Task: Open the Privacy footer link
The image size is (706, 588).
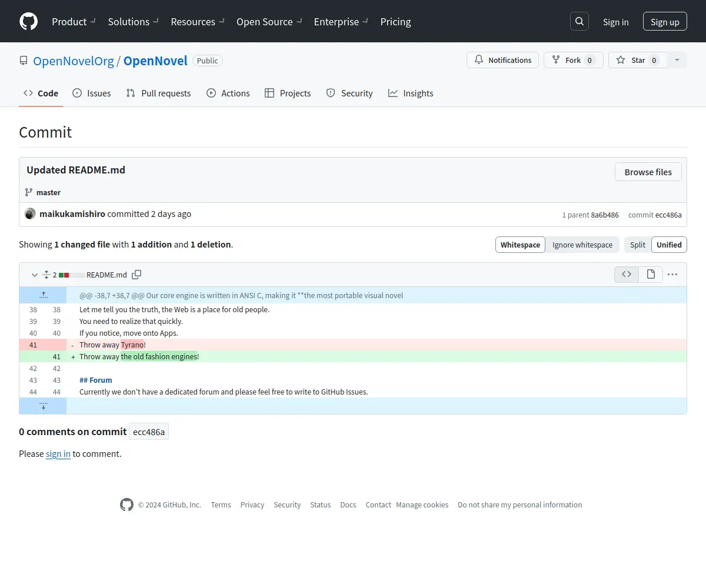Action: pos(252,505)
